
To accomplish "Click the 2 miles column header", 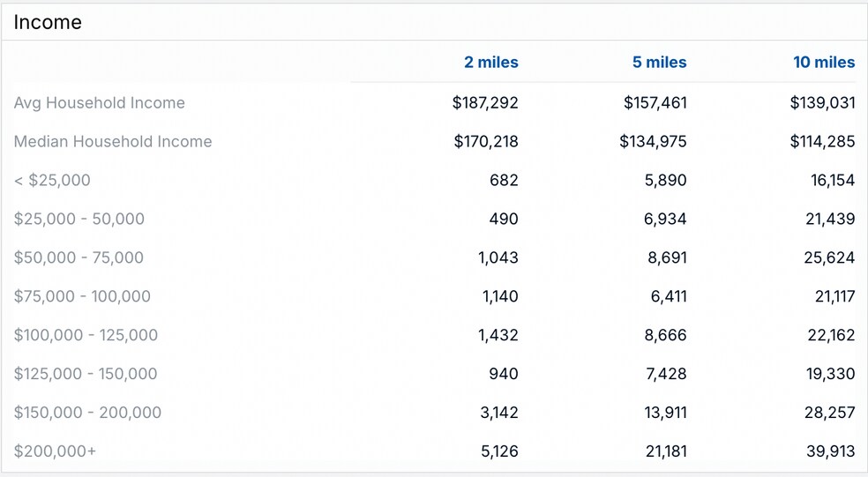I will (490, 63).
